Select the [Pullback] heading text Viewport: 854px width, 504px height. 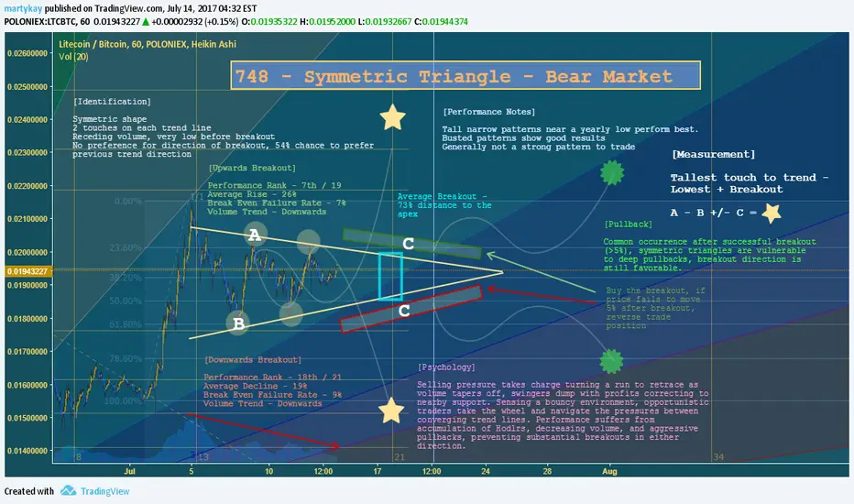pos(628,224)
